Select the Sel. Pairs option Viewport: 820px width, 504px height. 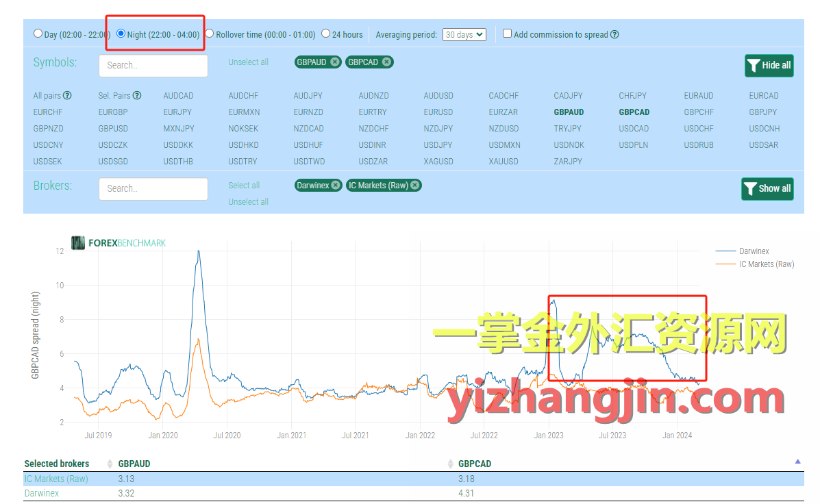[x=114, y=96]
